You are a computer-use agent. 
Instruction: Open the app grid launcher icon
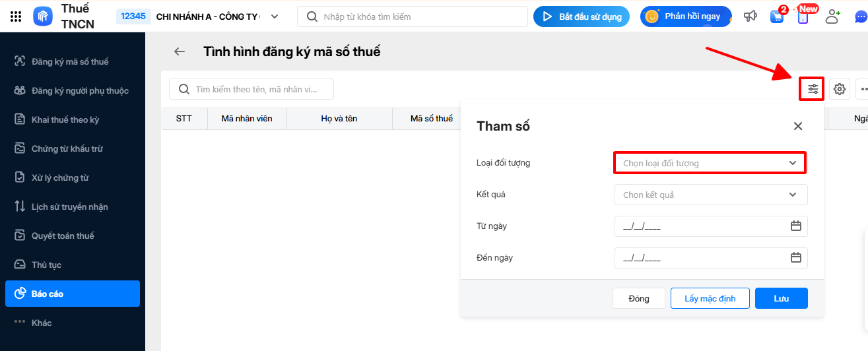[16, 16]
